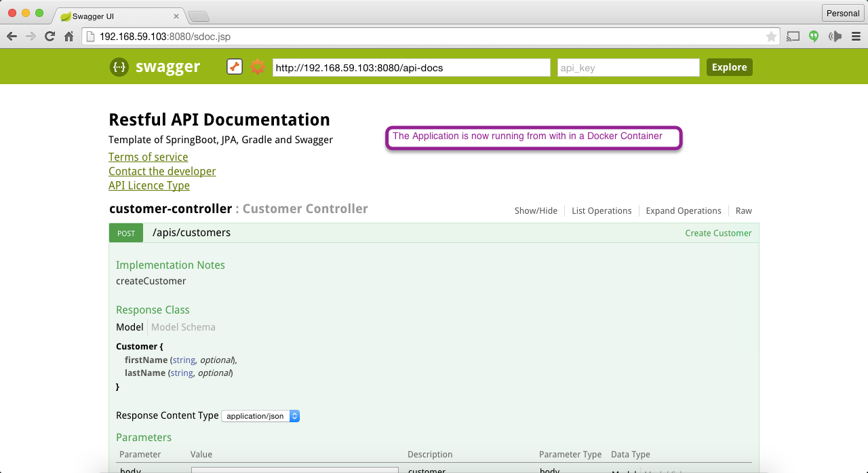This screenshot has height=473, width=868.
Task: Open the Chrome hamburger menu
Action: (855, 37)
